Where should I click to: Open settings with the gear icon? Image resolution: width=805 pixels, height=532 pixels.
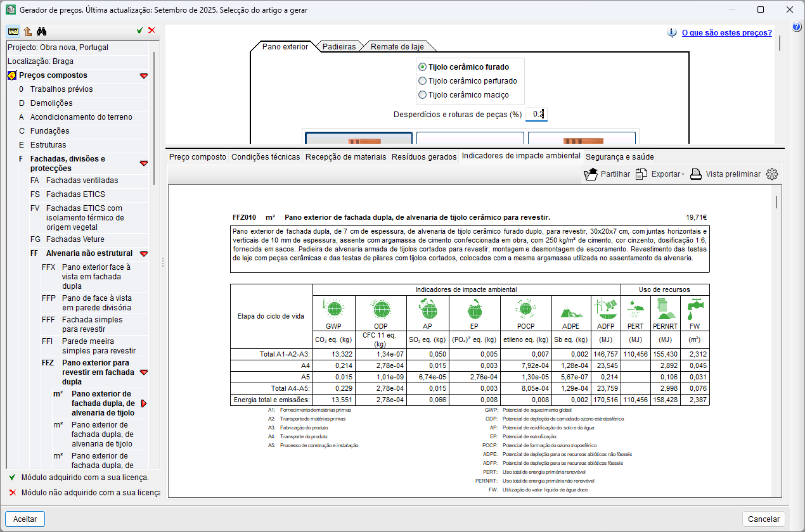[x=771, y=174]
